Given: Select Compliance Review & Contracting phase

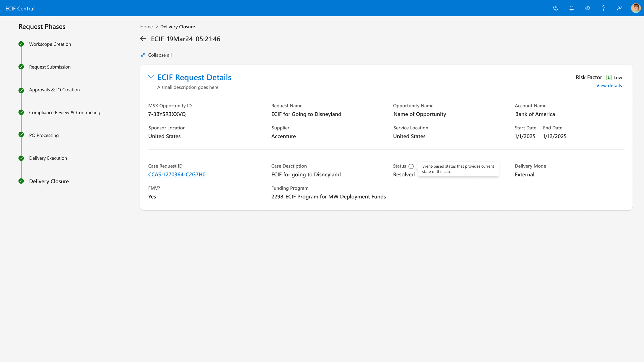Looking at the screenshot, I should [64, 112].
